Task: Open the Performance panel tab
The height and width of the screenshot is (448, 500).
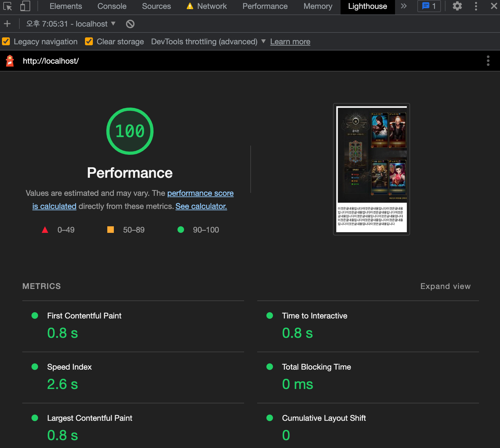Action: (x=265, y=6)
